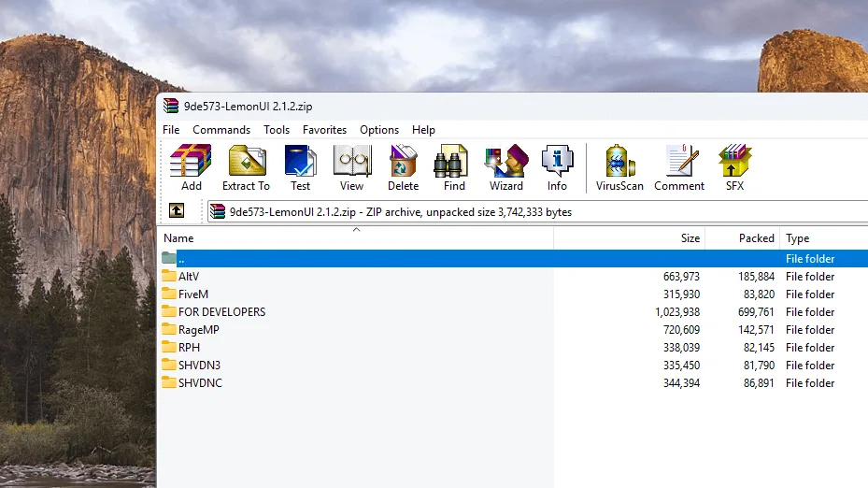
Task: Show archive Info
Action: 557,167
